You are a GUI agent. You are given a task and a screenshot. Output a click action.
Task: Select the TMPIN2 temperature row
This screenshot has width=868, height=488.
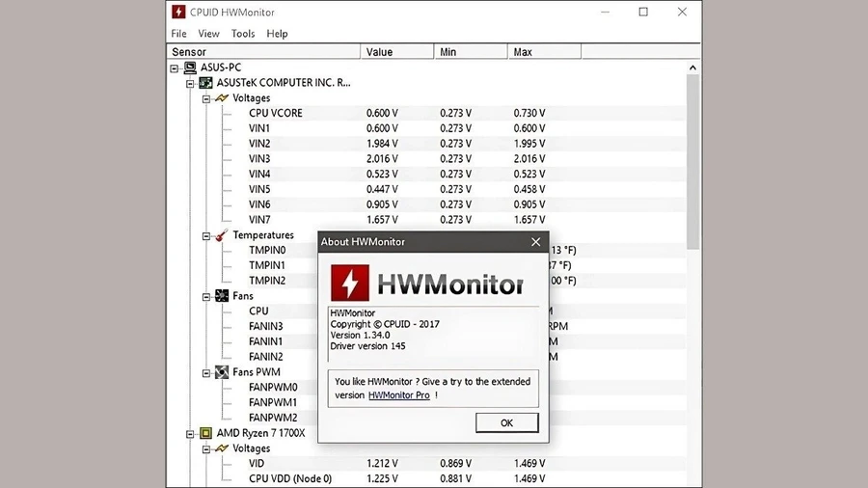(267, 281)
